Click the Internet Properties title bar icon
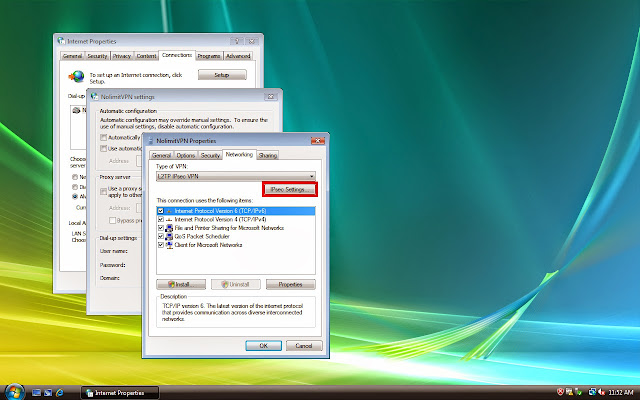640x400 pixels. coord(61,41)
